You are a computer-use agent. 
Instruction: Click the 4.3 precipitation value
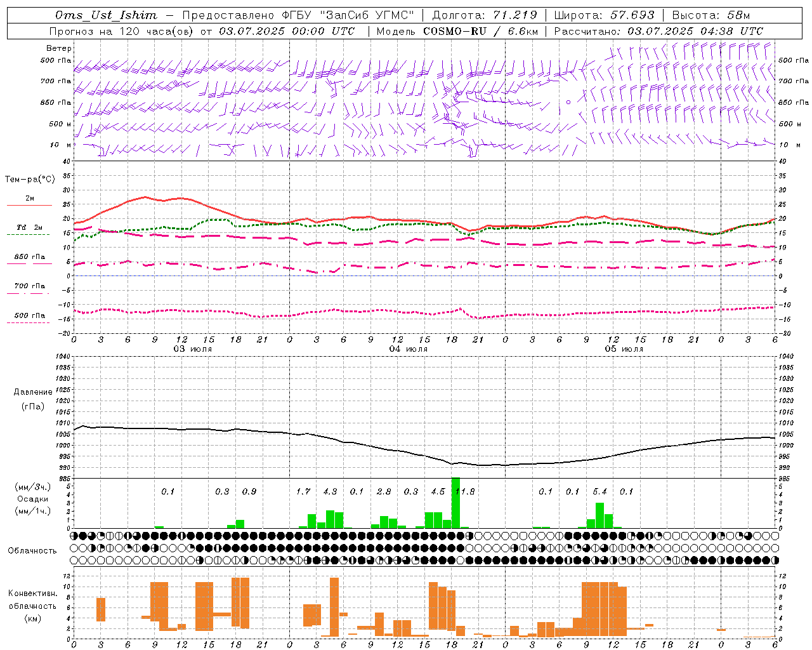[x=330, y=491]
